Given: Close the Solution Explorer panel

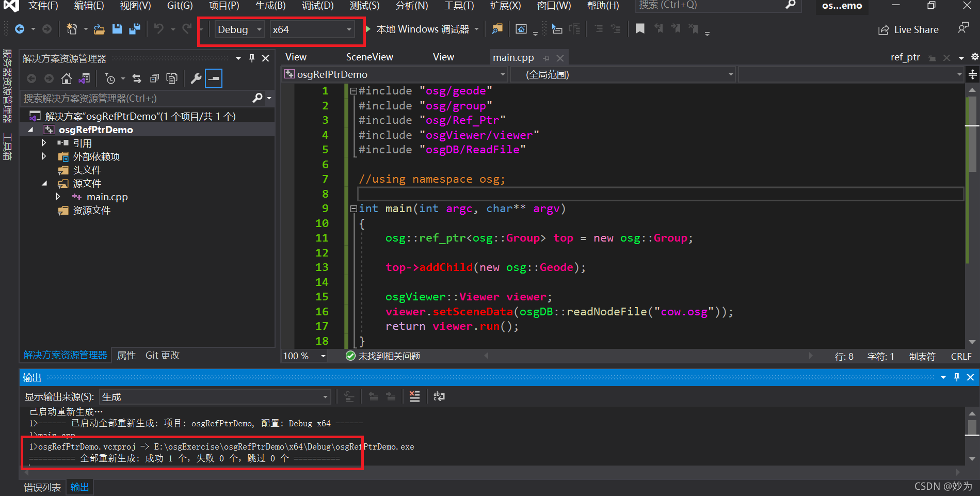Looking at the screenshot, I should coord(266,58).
